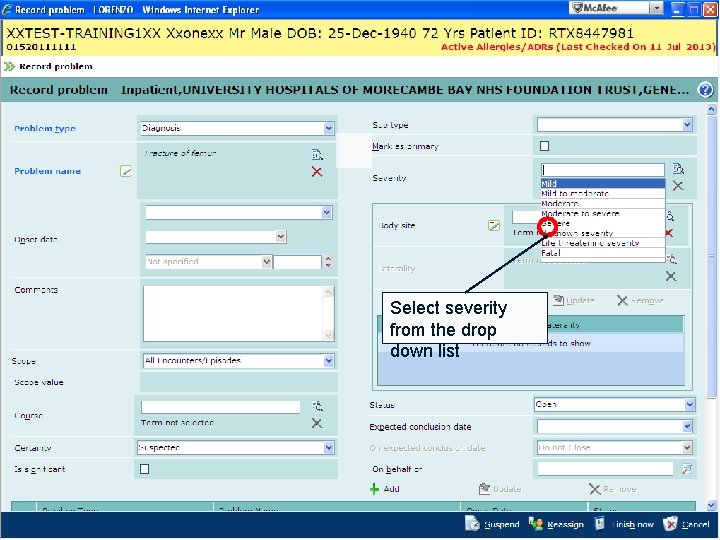This screenshot has width=720, height=540.
Task: Open the help icon in the Record problem header
Action: [705, 90]
